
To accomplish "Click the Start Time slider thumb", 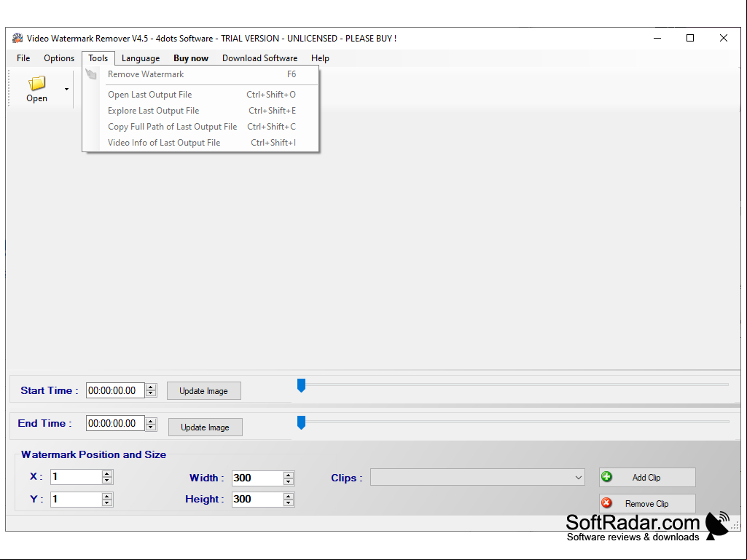I will click(x=301, y=385).
